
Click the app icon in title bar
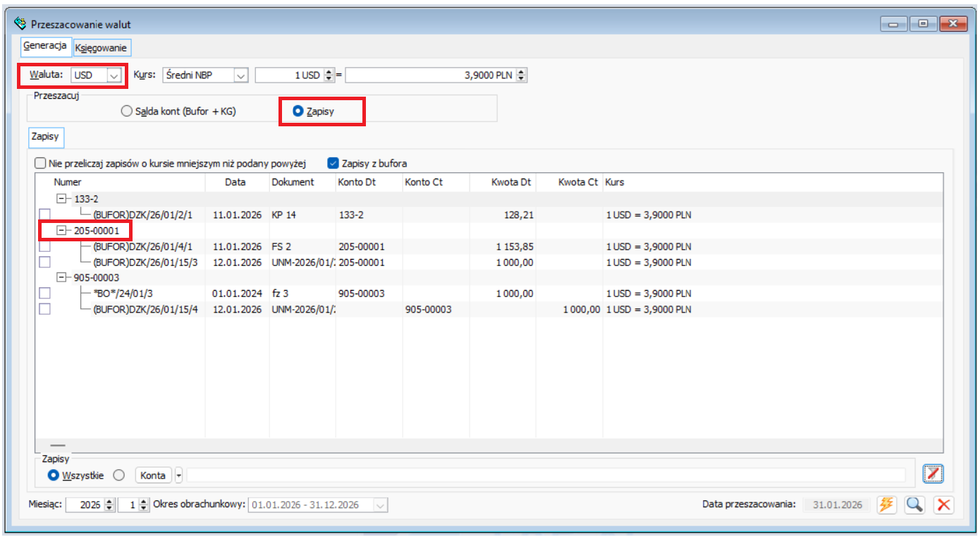[x=20, y=24]
